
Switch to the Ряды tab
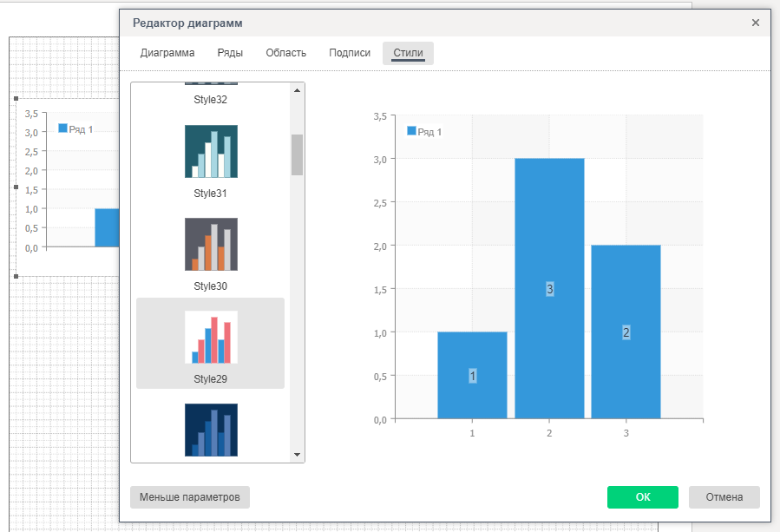coord(230,53)
